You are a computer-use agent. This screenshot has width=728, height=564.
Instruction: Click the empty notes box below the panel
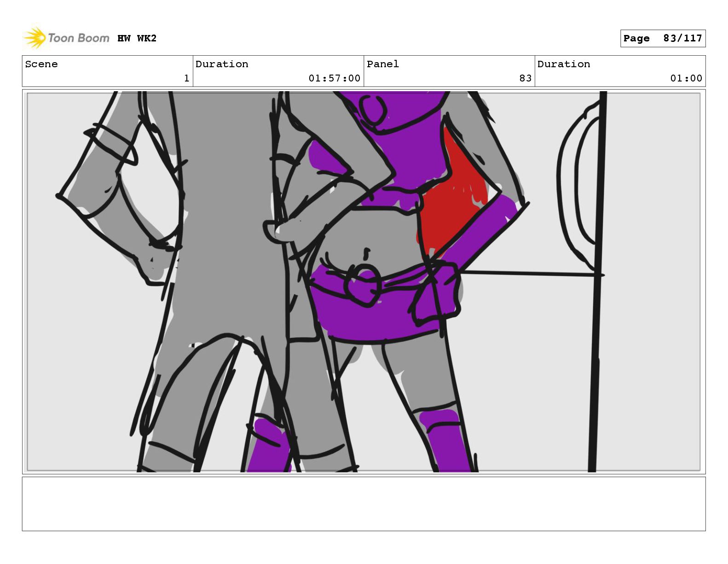(x=364, y=504)
